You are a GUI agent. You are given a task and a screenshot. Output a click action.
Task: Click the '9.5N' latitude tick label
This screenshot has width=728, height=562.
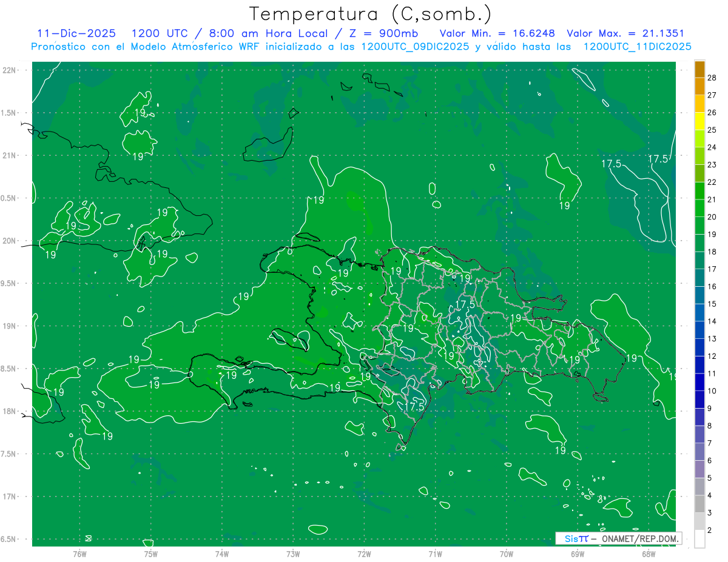pos(9,283)
